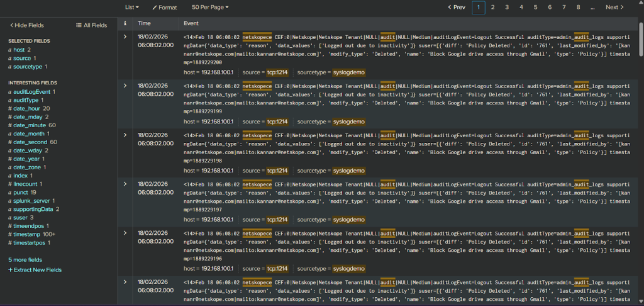Viewport: 644px width, 306px height.
Task: Go to results page 2
Action: 493,7
